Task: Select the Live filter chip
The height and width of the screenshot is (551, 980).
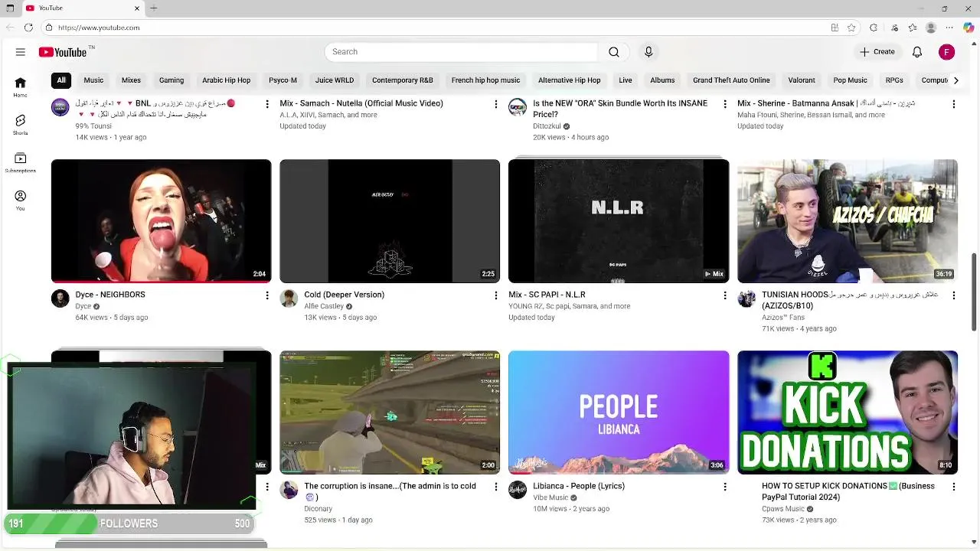Action: [x=626, y=80]
